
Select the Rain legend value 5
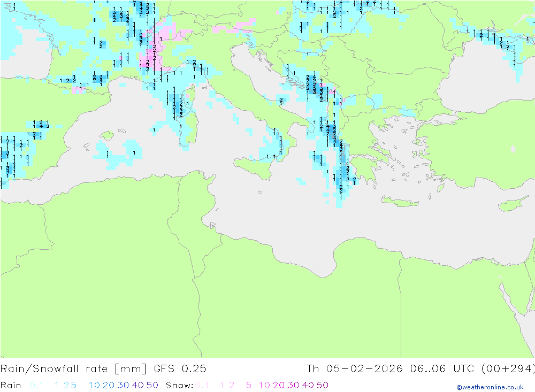click(74, 385)
